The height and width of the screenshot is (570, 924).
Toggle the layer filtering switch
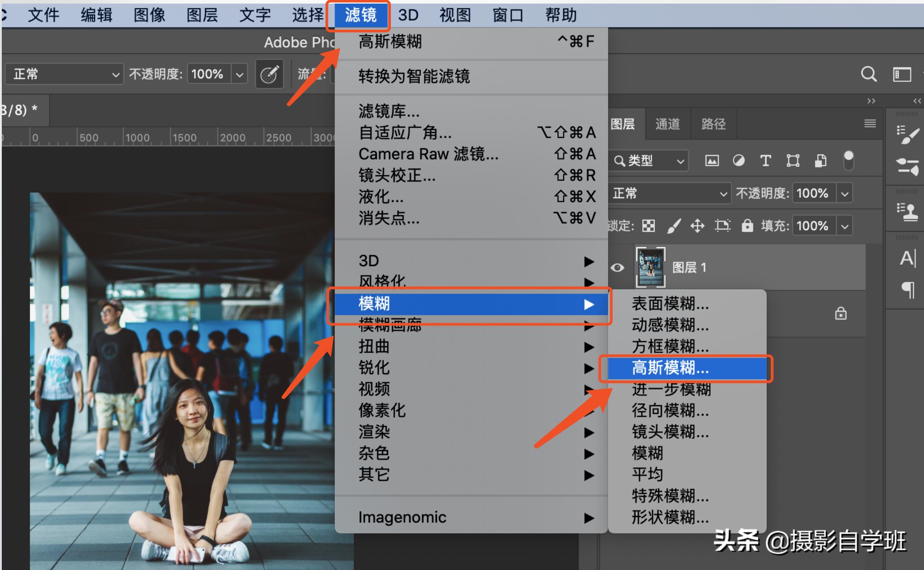coord(848,160)
